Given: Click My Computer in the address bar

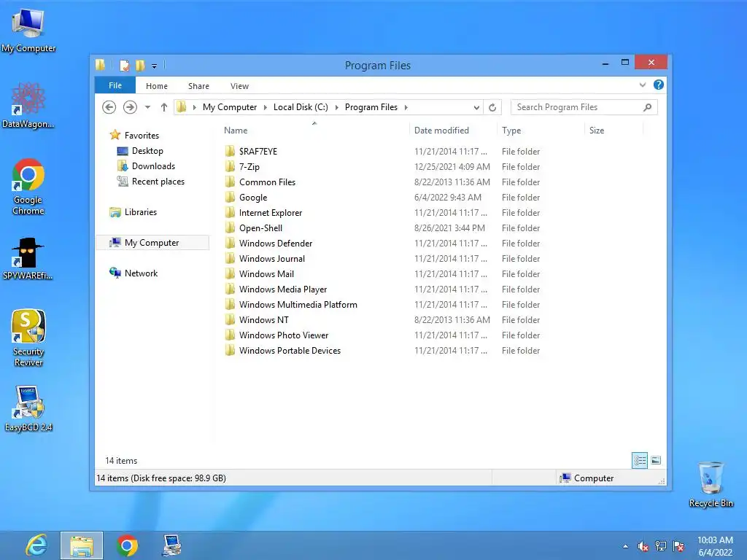Looking at the screenshot, I should (230, 107).
